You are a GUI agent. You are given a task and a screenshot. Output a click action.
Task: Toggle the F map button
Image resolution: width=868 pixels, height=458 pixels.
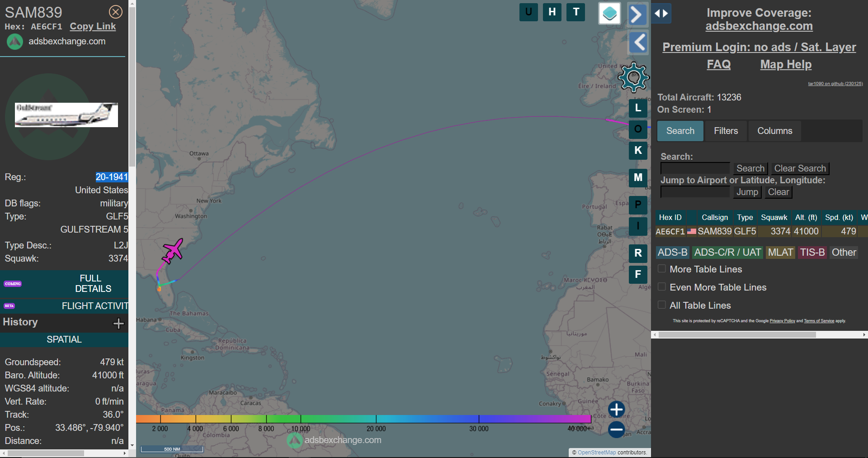coord(638,274)
